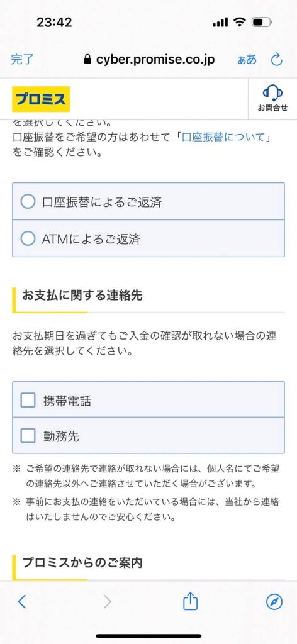Tap 完了 to close the browser view
Viewport: 297px width, 644px height.
[x=22, y=60]
